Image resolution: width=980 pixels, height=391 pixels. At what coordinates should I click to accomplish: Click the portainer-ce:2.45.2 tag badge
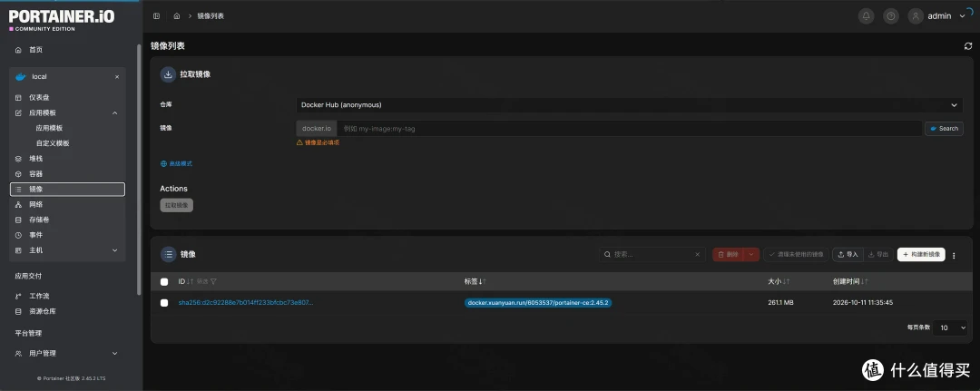(537, 303)
